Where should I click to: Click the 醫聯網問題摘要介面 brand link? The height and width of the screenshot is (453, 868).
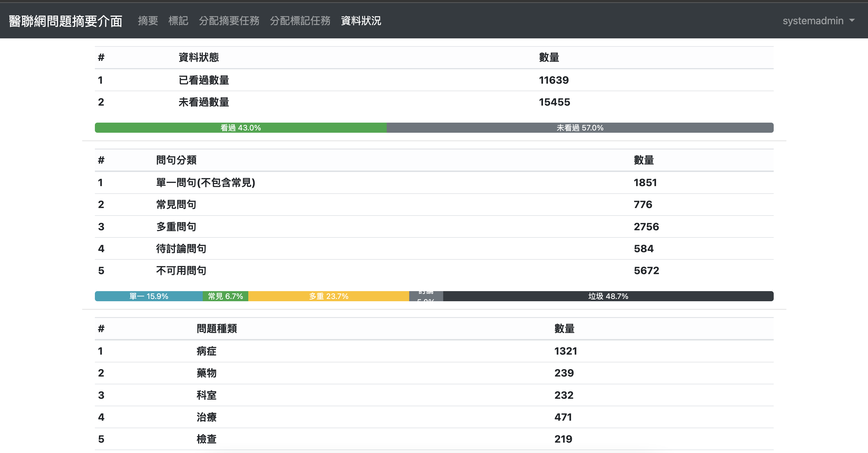pyautogui.click(x=65, y=21)
